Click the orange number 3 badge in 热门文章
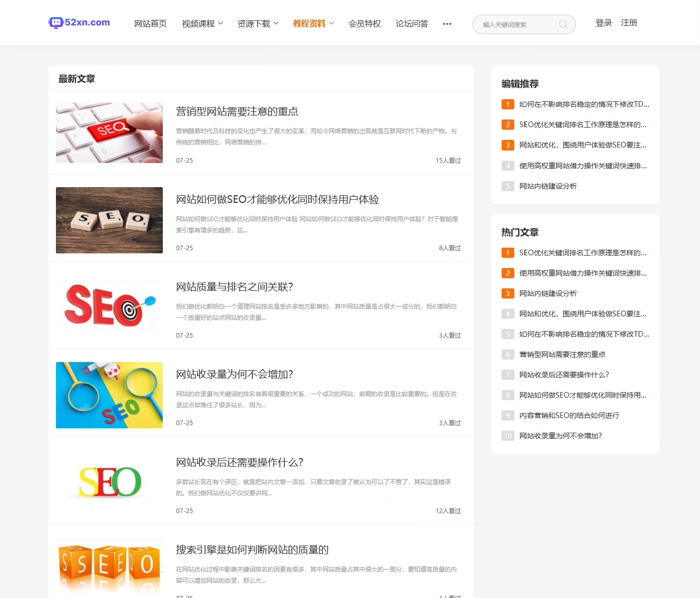The image size is (700, 598). coord(508,293)
